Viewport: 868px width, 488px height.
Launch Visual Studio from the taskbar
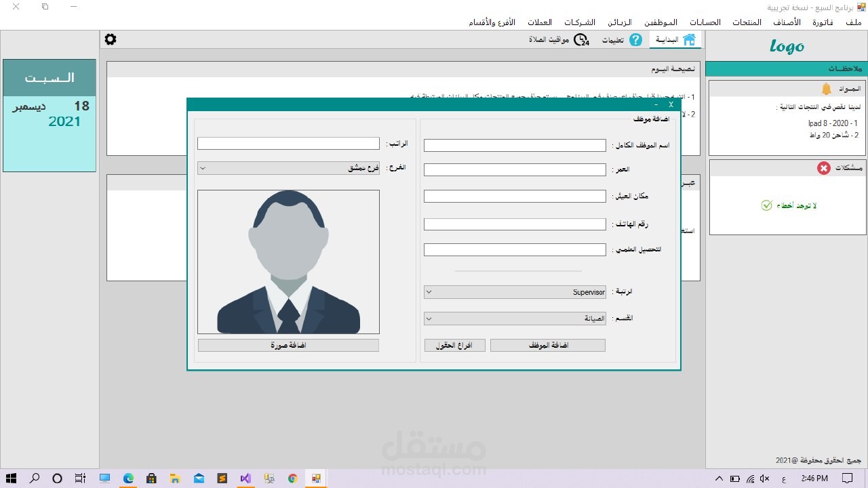[x=245, y=479]
